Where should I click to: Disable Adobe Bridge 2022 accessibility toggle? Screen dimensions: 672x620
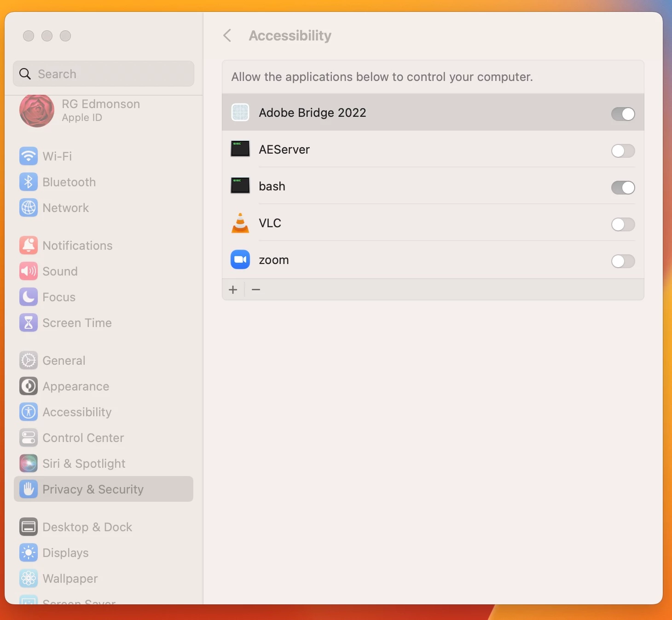click(623, 114)
